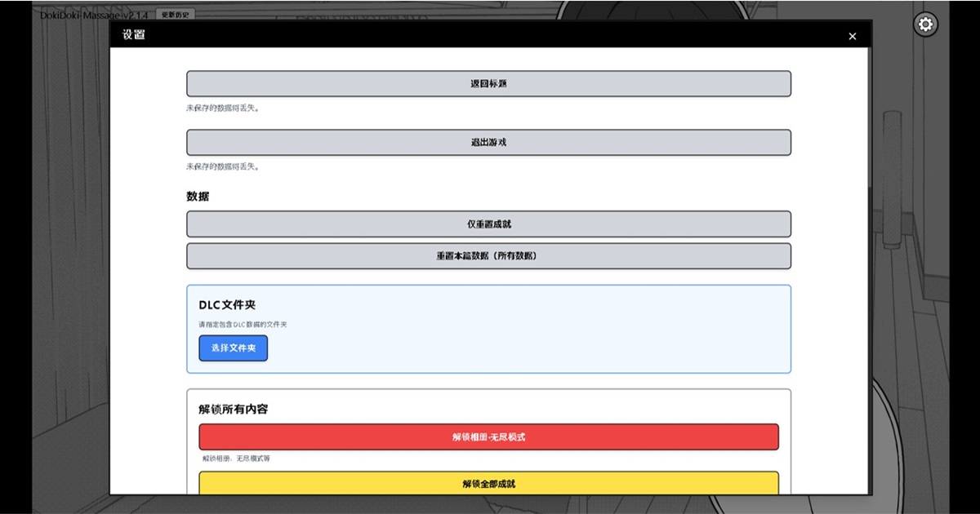Click the 解锁相册、无尽模式等 description text
The height and width of the screenshot is (514, 980).
(x=236, y=459)
